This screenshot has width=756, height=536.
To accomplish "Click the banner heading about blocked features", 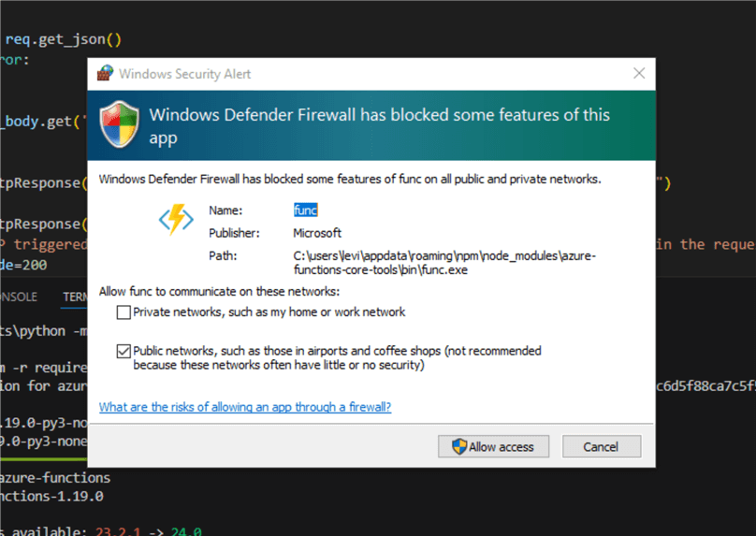I will 379,125.
